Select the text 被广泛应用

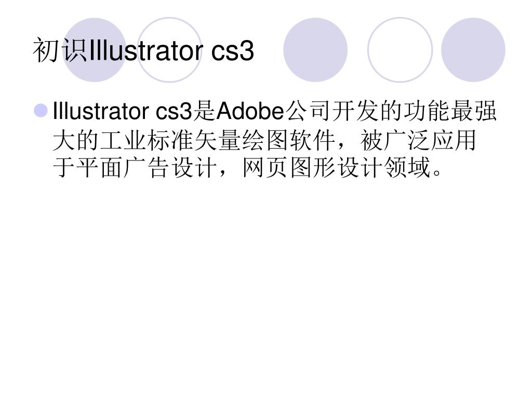tap(418, 140)
